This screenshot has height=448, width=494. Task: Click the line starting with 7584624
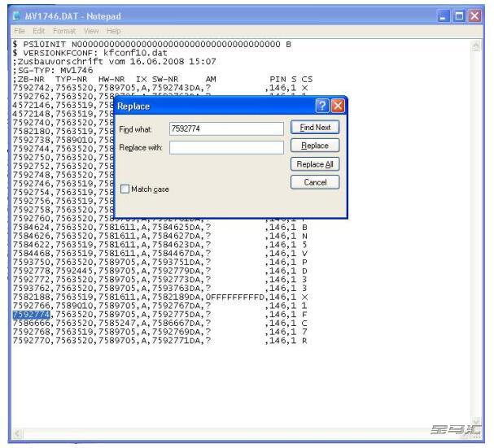160,228
